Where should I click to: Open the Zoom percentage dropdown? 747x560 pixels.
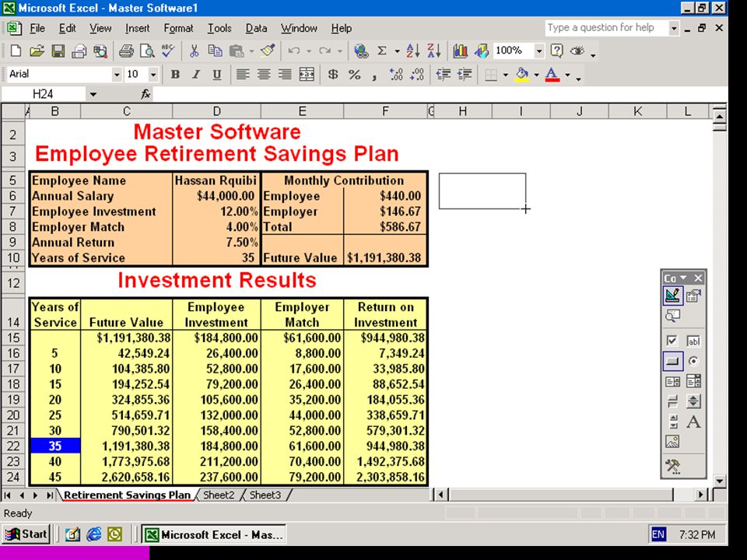(538, 51)
